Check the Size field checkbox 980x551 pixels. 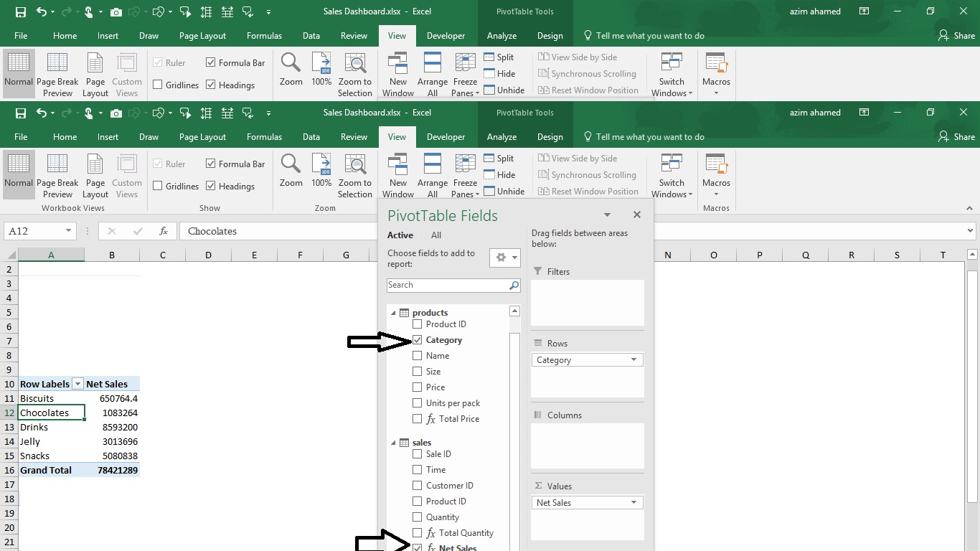pyautogui.click(x=418, y=372)
